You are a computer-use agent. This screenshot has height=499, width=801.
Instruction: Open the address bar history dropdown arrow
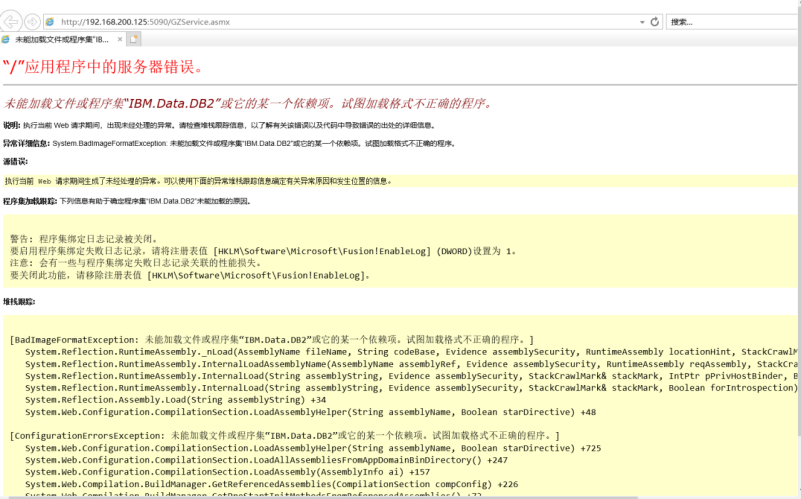(642, 22)
